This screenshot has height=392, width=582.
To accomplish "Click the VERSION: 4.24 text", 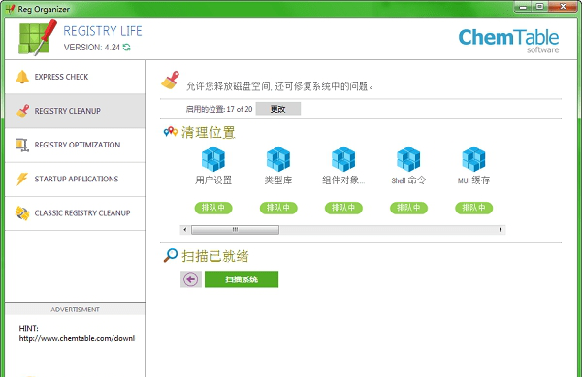I will click(x=92, y=48).
